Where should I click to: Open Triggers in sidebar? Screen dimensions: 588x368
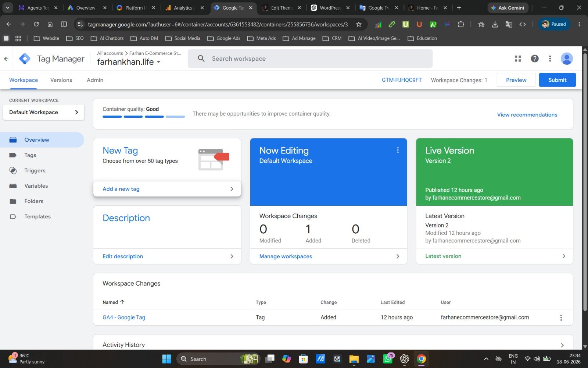click(35, 171)
